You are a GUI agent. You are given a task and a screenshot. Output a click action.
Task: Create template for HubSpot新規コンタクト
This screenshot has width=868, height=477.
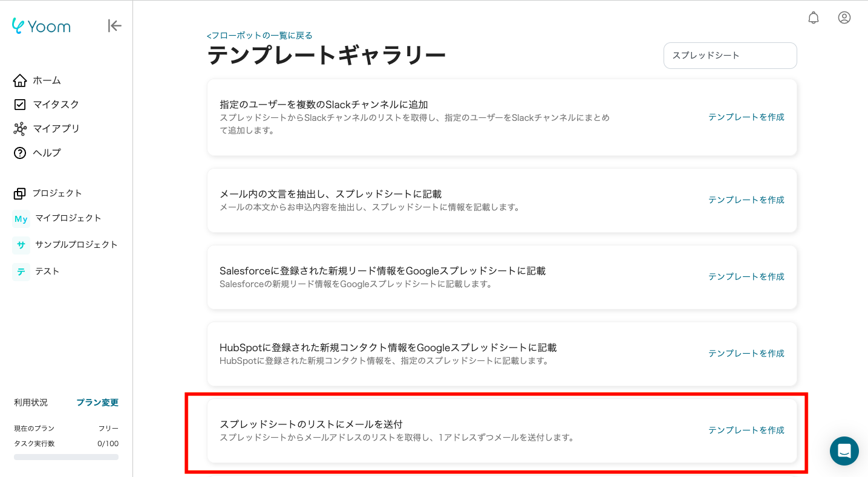click(746, 354)
